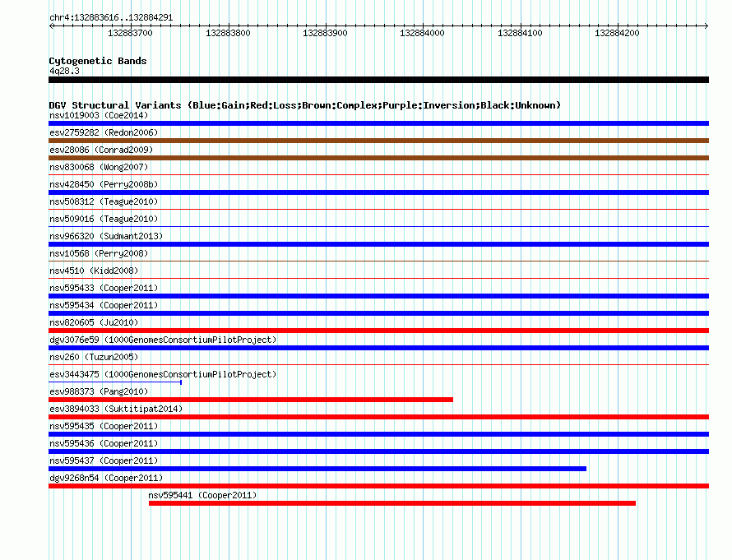Select the blue nsv966320 Sudmant2013 bar
The width and height of the screenshot is (732, 560).
point(378,244)
